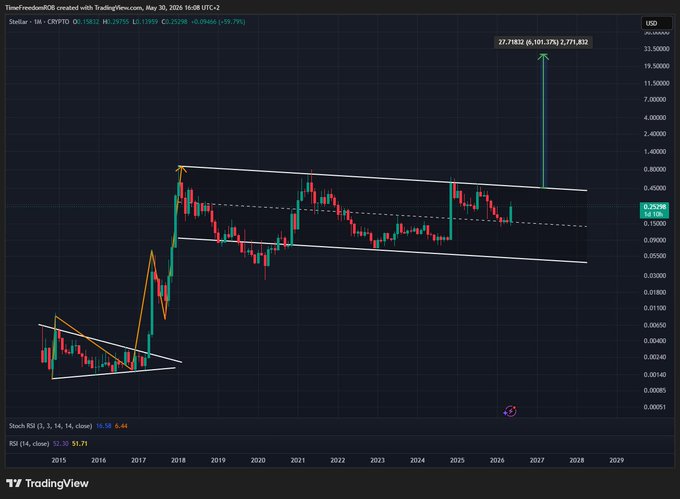Click the 0.05500 price axis label
680x499 pixels.
click(x=655, y=256)
